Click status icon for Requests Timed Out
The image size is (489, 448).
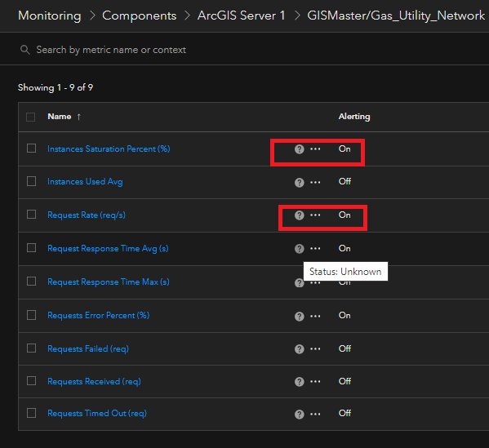(299, 415)
